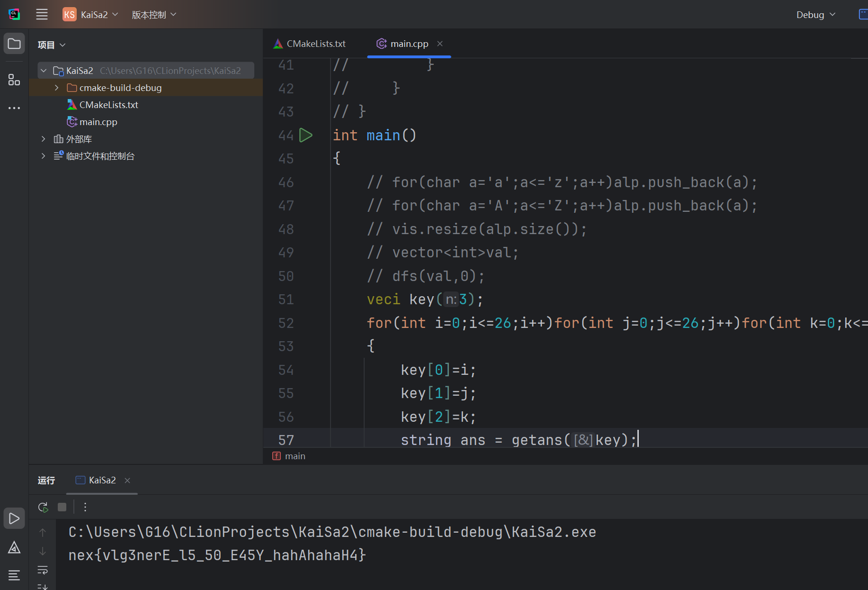Close the main.cpp editor tab
The width and height of the screenshot is (868, 590).
[440, 44]
